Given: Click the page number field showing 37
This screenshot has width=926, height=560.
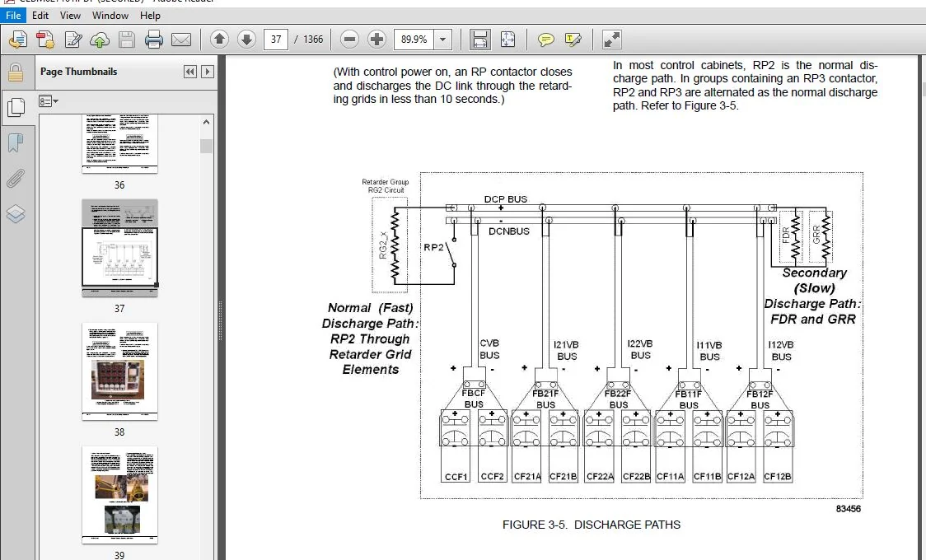Looking at the screenshot, I should click(x=276, y=40).
